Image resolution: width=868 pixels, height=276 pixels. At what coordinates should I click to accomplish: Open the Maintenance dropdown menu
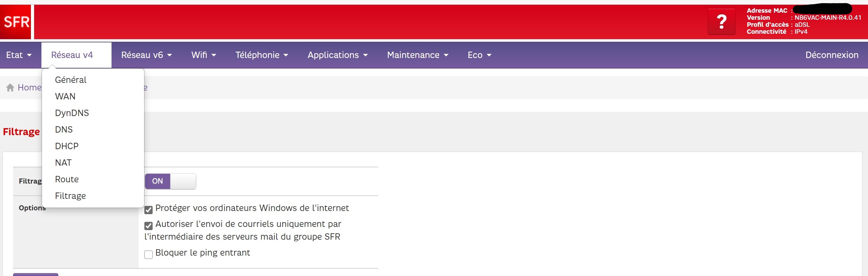417,55
